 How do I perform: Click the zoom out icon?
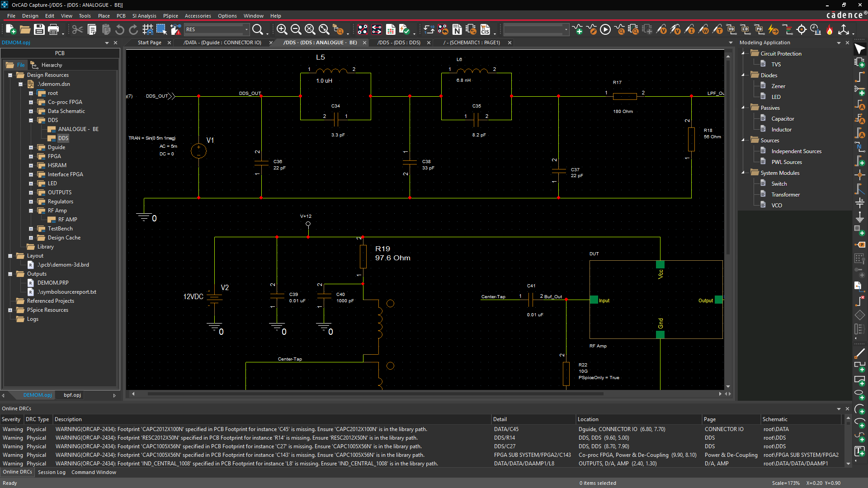pos(296,29)
